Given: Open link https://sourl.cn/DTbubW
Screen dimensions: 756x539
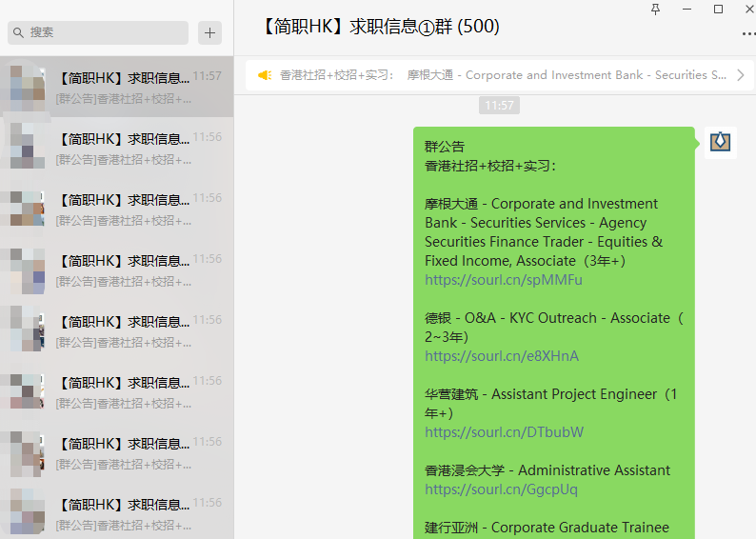Looking at the screenshot, I should pyautogui.click(x=504, y=432).
